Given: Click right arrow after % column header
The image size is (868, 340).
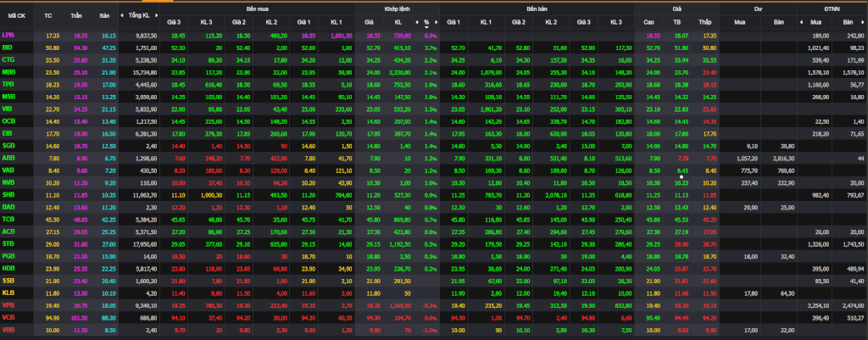Looking at the screenshot, I should [x=437, y=22].
